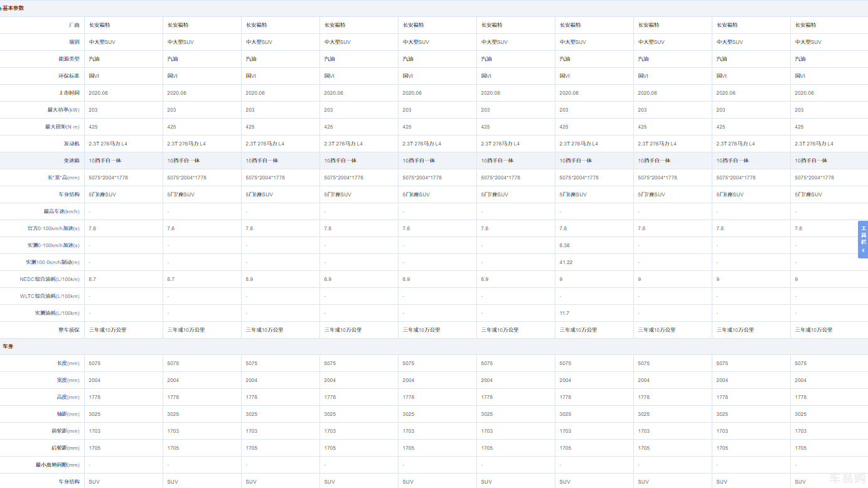Click the 长度(mm) row label
The image size is (868, 488).
[x=68, y=363]
